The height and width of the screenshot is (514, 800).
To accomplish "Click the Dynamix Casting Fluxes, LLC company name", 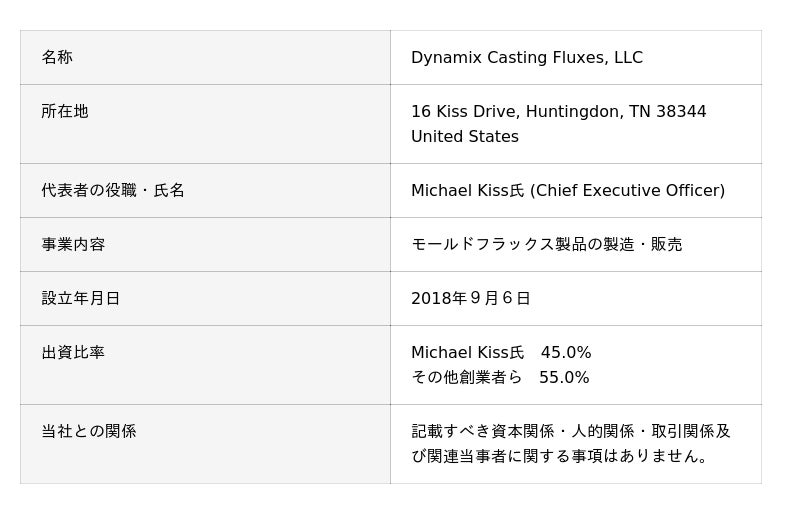I will pos(526,58).
